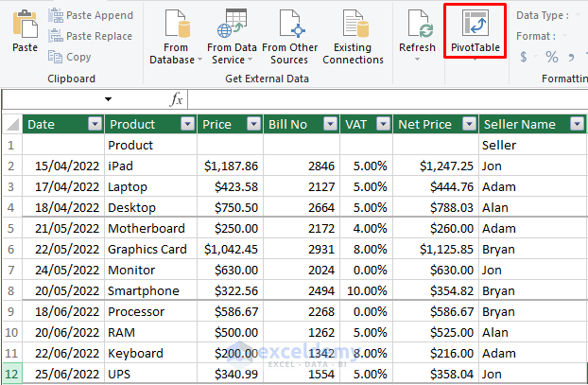Image resolution: width=588 pixels, height=385 pixels.
Task: Open the VAT column filter dropdown
Action: pyautogui.click(x=382, y=124)
